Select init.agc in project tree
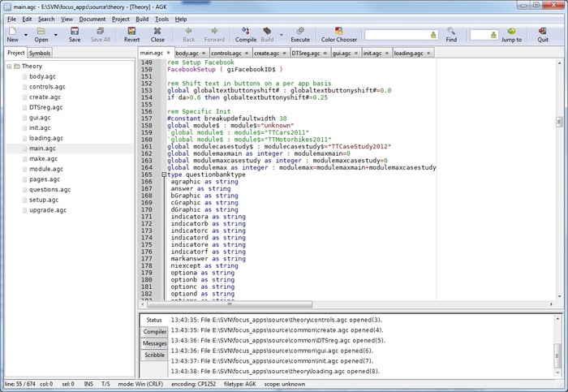This screenshot has width=568, height=392. coord(40,127)
